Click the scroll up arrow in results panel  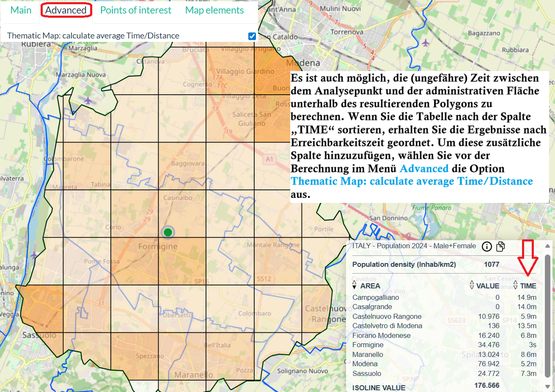click(x=548, y=246)
